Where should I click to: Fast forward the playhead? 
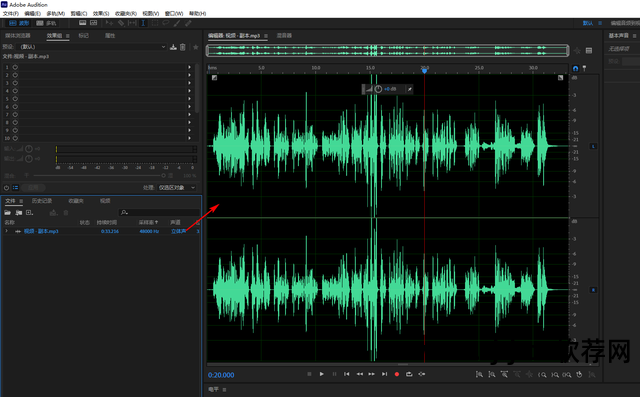coord(372,374)
